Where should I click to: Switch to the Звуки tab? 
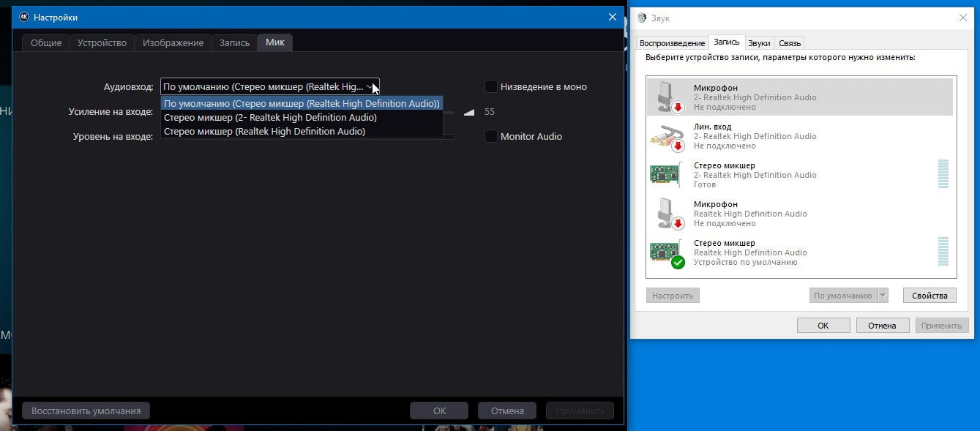click(x=759, y=43)
